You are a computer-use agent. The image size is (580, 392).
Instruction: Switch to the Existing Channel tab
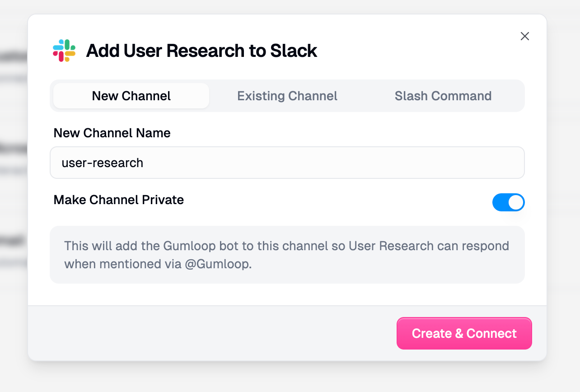coord(287,96)
